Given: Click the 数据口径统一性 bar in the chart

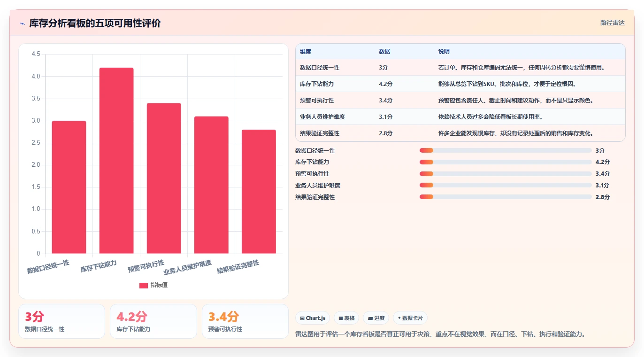Looking at the screenshot, I should 69,187.
